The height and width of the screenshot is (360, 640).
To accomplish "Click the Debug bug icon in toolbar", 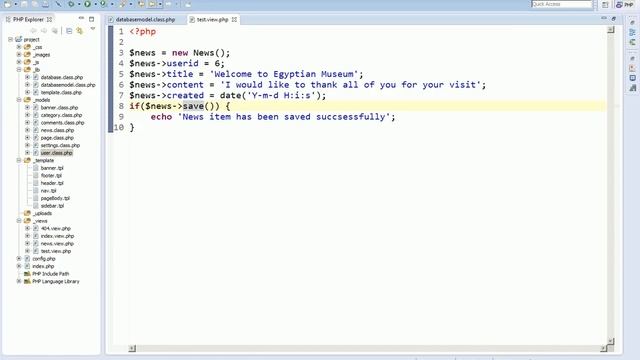I will coord(71,4).
